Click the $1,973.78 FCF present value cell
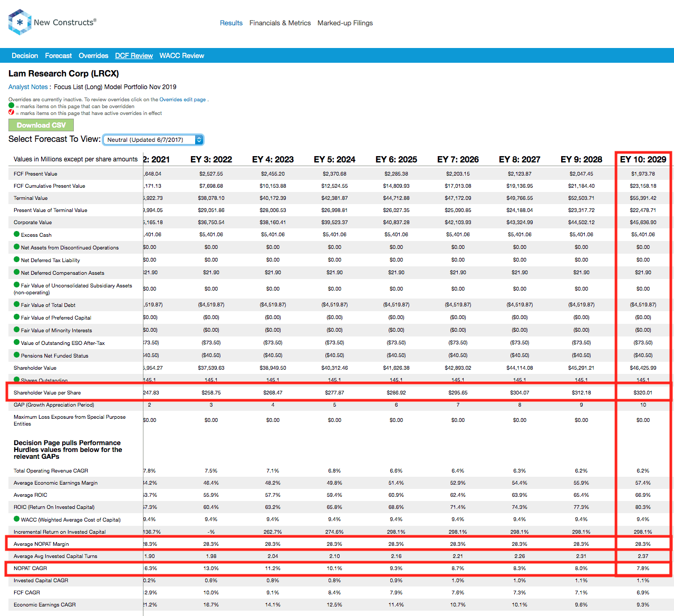The height and width of the screenshot is (616, 674). 643,174
